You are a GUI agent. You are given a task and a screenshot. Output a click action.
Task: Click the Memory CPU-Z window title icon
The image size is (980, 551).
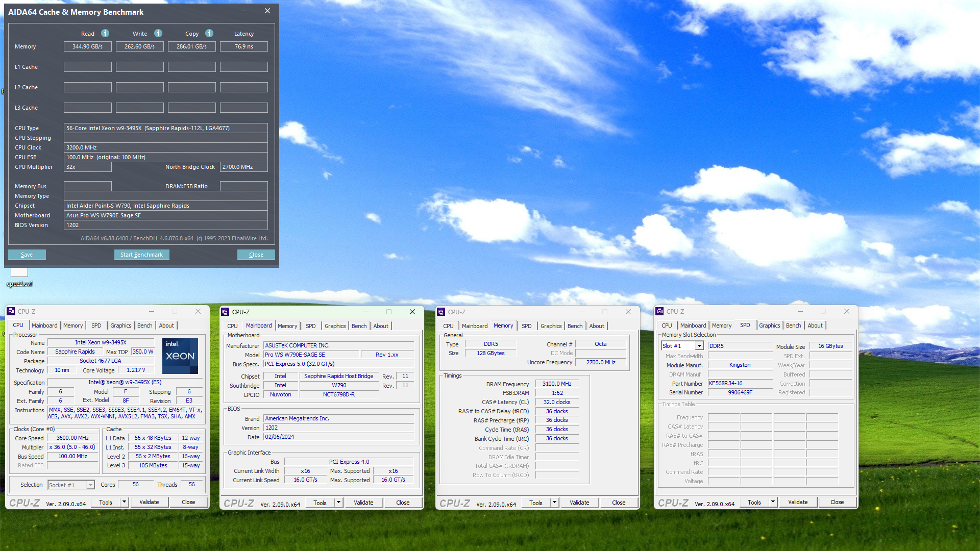tap(441, 312)
